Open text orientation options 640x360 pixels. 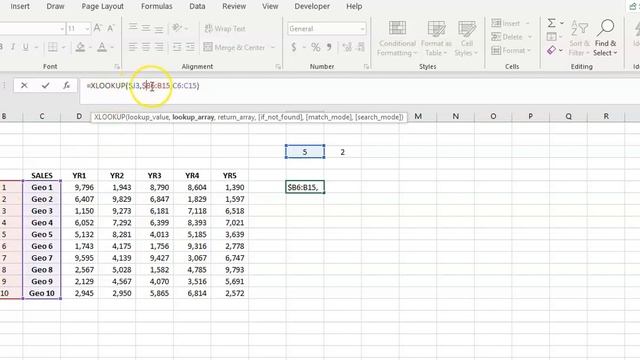[x=177, y=28]
